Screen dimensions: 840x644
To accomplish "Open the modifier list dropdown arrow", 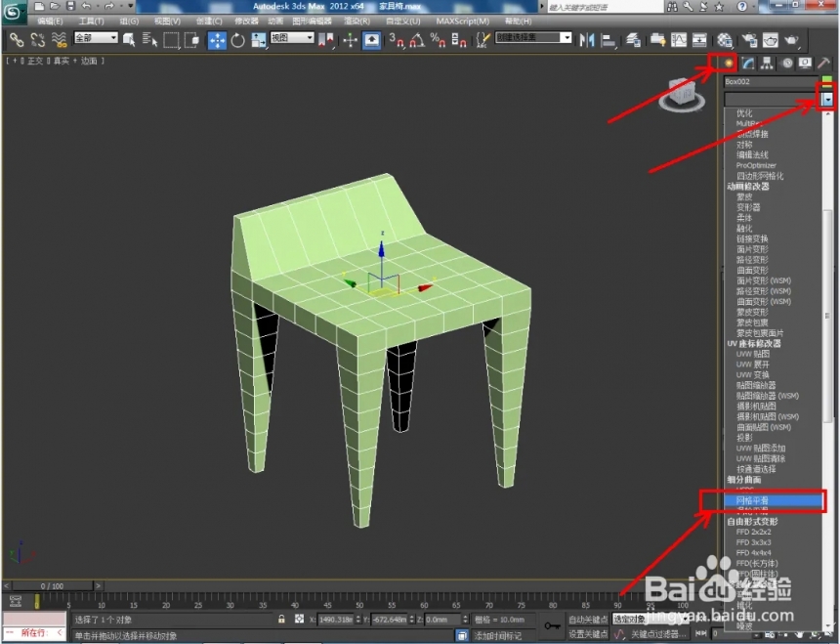I will click(828, 99).
